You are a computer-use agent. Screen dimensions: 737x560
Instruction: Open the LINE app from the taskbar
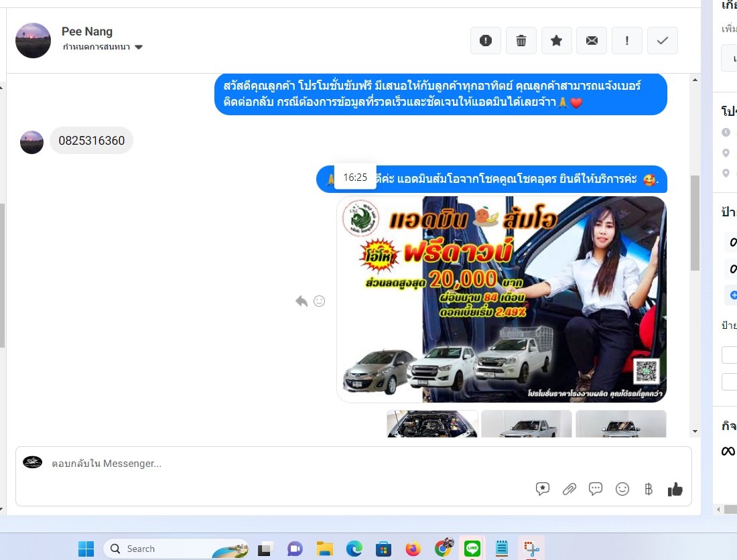tap(473, 549)
